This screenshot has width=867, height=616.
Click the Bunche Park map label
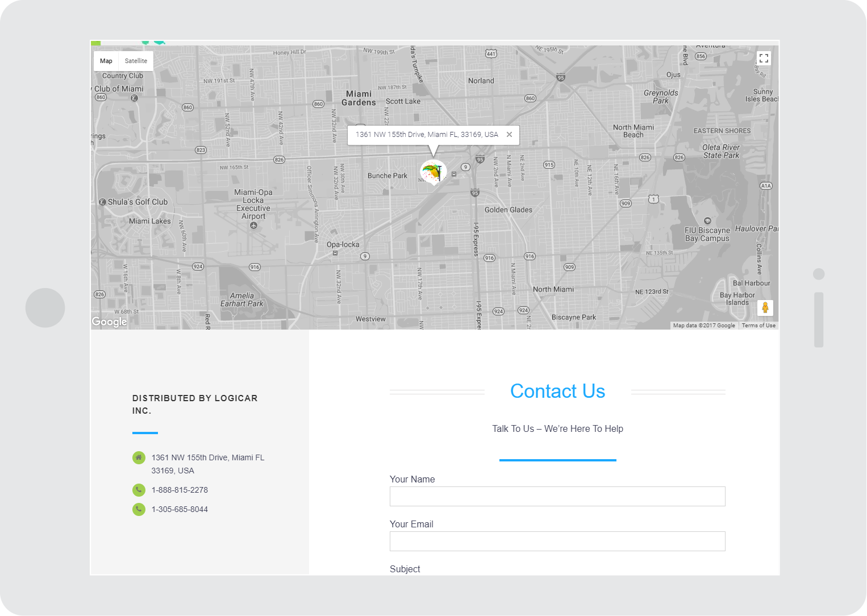coord(387,176)
